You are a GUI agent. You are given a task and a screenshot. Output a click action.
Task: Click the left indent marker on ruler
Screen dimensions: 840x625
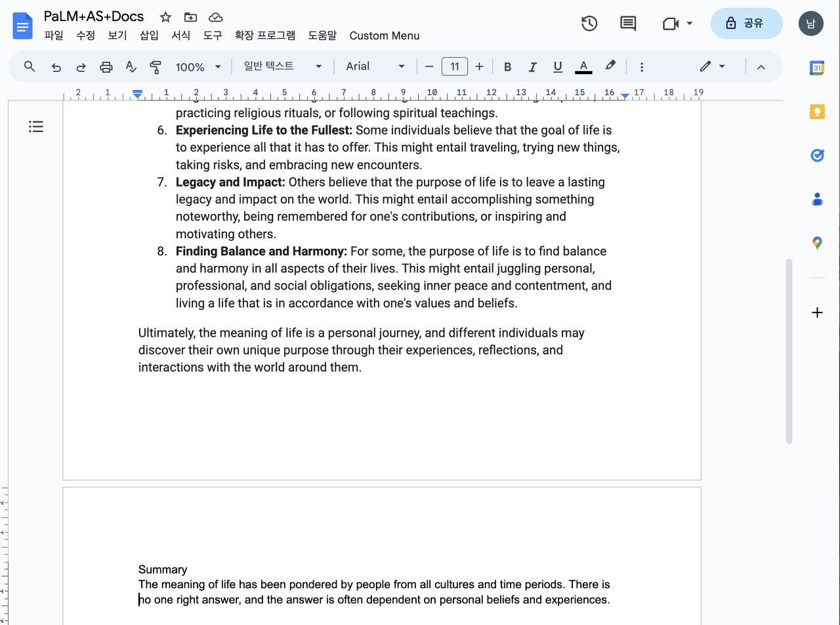[x=137, y=95]
